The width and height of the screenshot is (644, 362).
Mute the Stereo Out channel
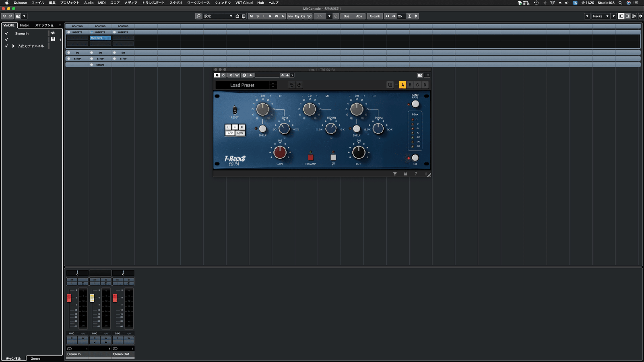118,279
